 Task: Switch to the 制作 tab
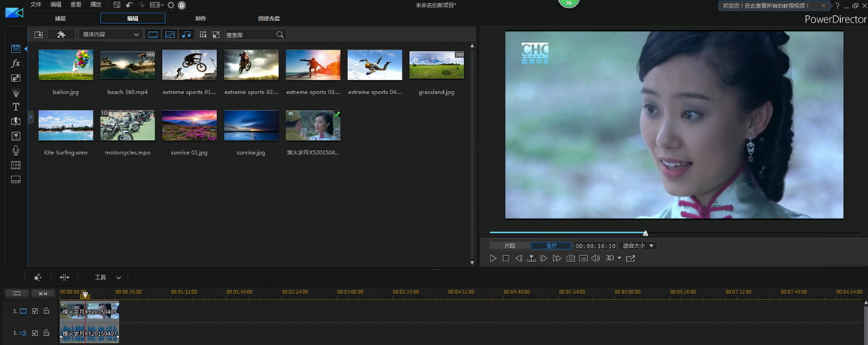pos(200,18)
